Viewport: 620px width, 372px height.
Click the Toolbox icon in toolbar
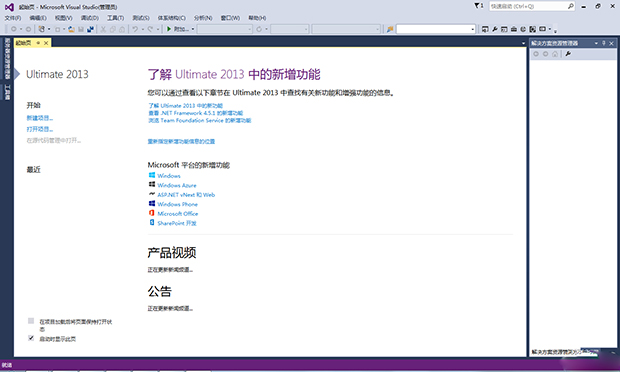coord(514,29)
